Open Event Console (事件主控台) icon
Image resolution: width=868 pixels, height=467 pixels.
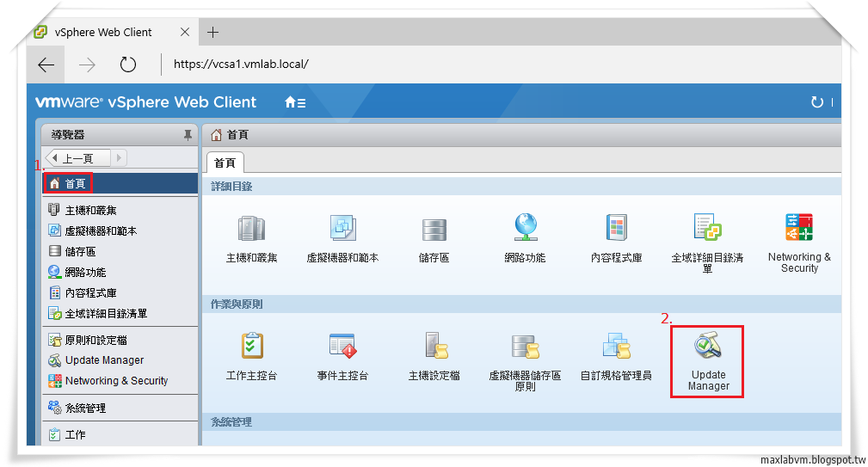(342, 346)
